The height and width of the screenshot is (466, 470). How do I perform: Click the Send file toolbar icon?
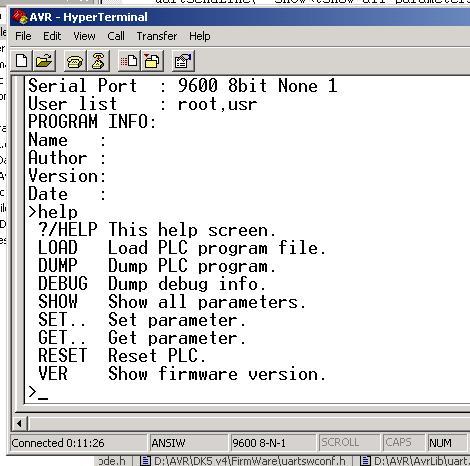129,61
